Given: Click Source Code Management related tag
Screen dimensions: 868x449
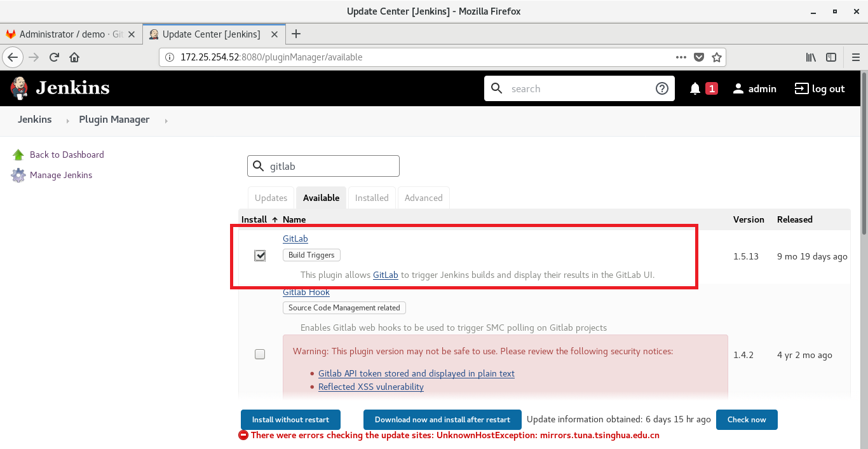Looking at the screenshot, I should tap(344, 308).
